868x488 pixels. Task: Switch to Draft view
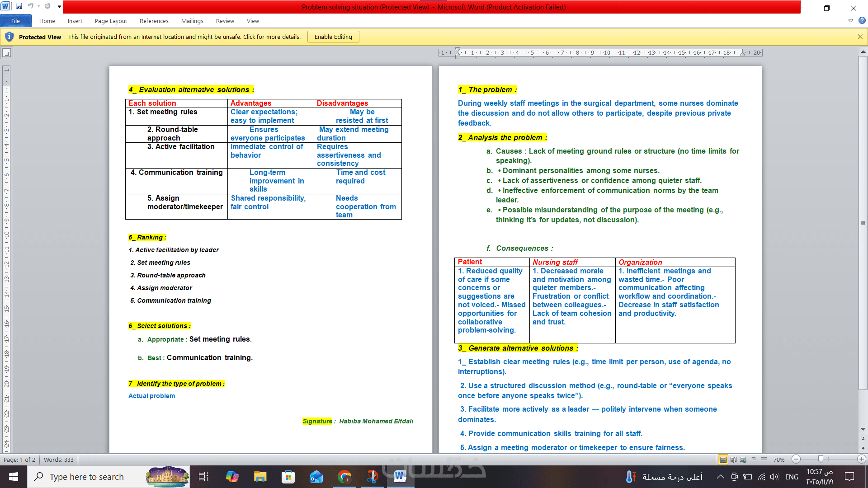(x=764, y=460)
